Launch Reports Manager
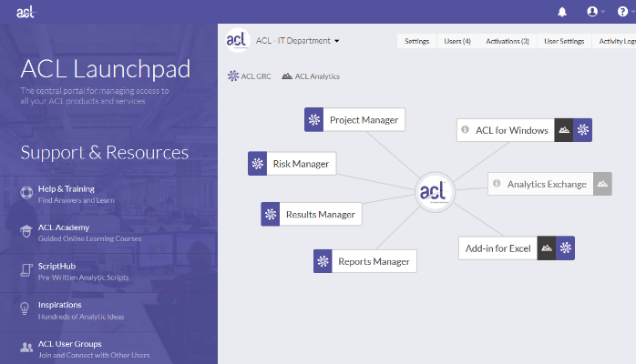The height and width of the screenshot is (364, 636). pyautogui.click(x=374, y=261)
